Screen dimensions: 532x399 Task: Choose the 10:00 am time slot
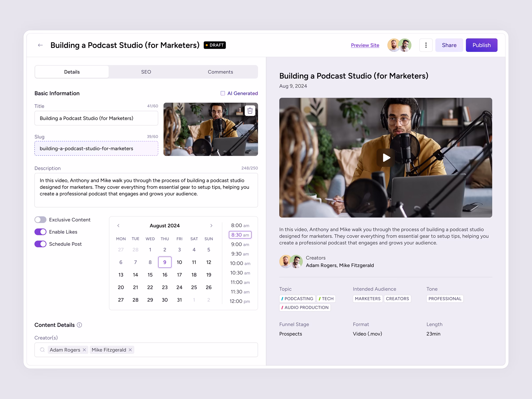[240, 263]
